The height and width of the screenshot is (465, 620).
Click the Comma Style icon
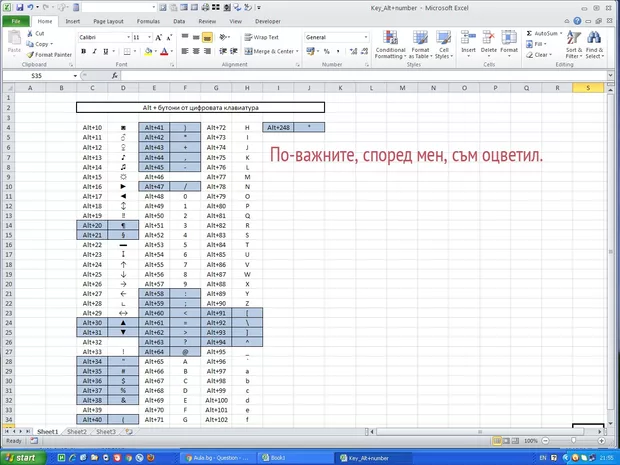click(338, 51)
